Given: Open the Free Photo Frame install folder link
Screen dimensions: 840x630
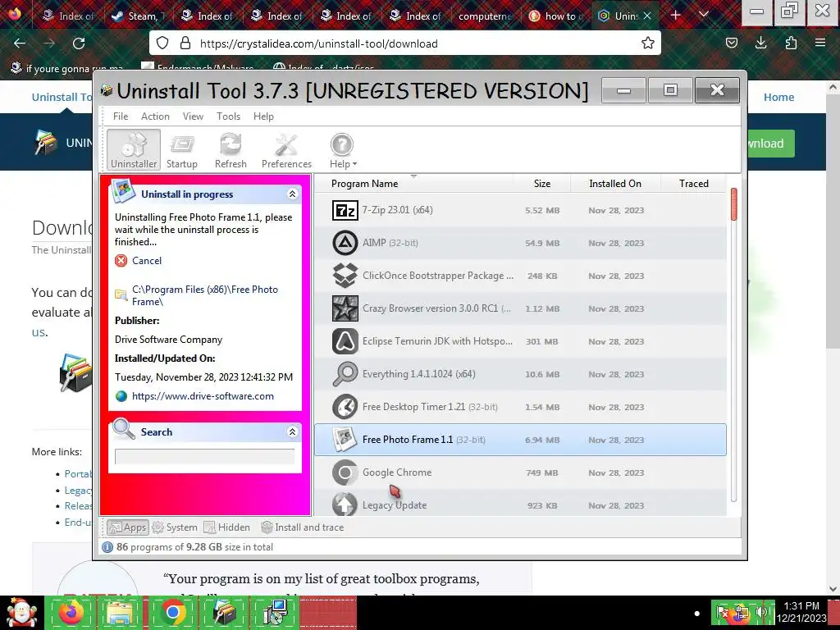Looking at the screenshot, I should tap(205, 295).
